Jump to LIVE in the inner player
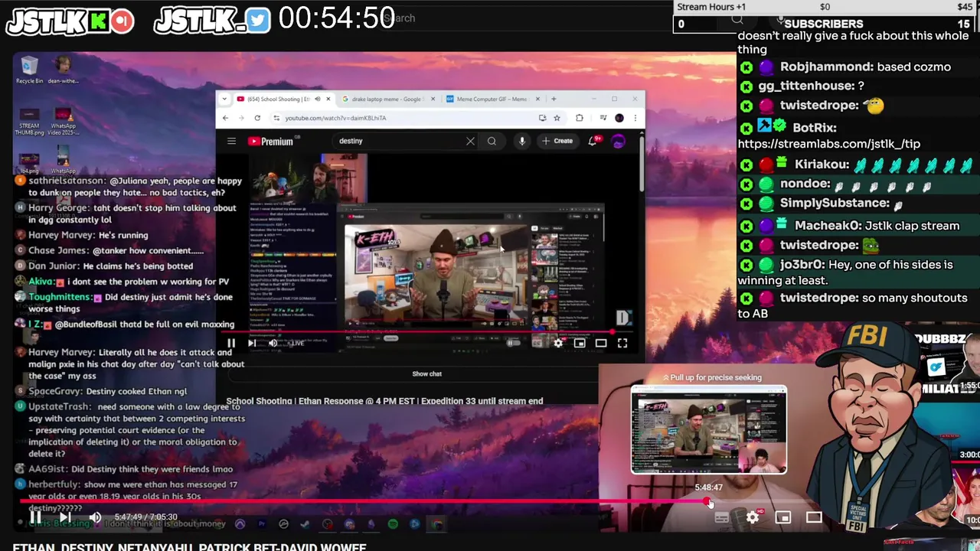Image resolution: width=980 pixels, height=551 pixels. [296, 343]
